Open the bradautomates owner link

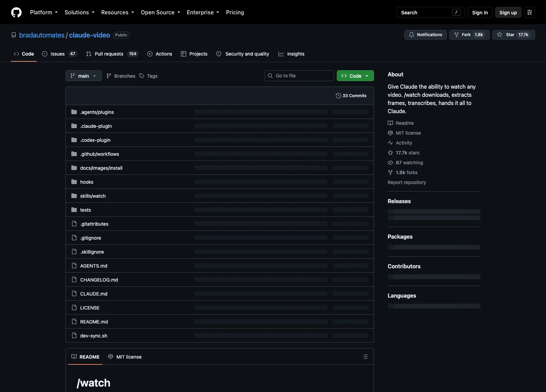42,35
